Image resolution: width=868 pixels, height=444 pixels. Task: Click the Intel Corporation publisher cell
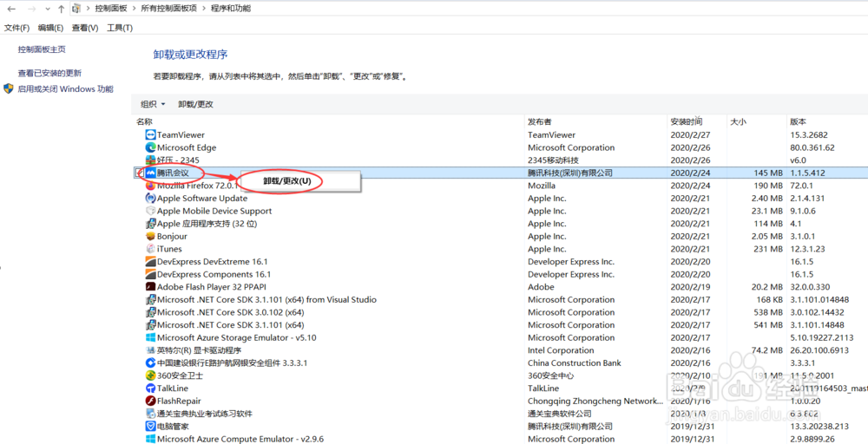[561, 350]
